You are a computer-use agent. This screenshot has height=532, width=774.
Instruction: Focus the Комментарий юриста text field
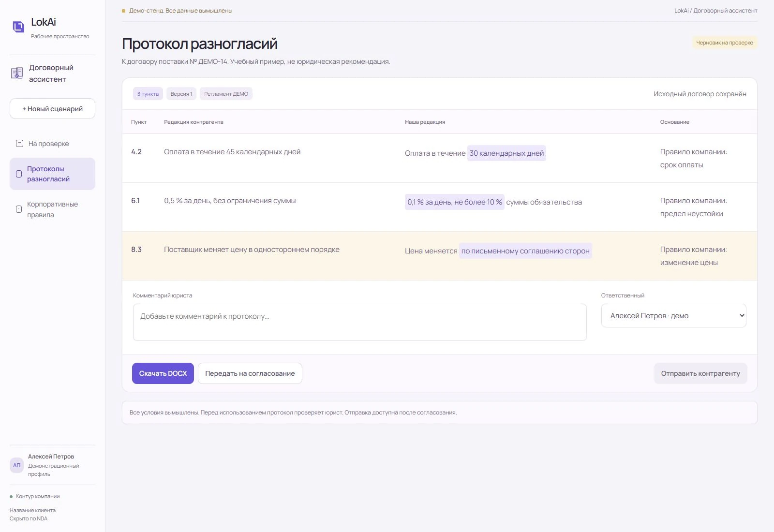point(360,322)
